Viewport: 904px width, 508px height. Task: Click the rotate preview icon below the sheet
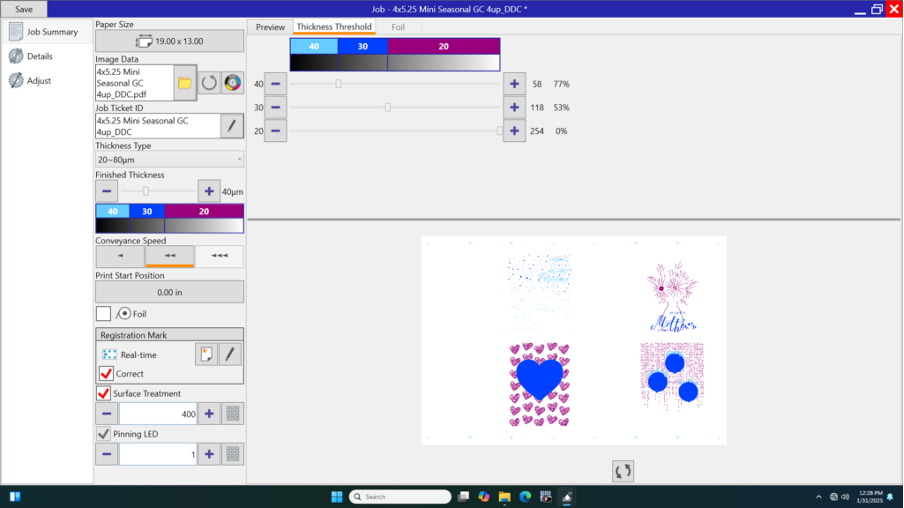[x=623, y=471]
